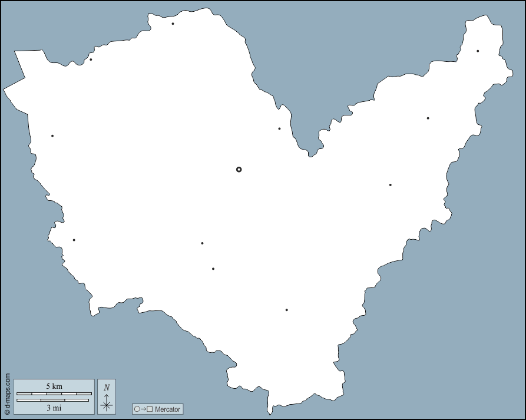Click the hollow ring capital marker
This screenshot has height=420, width=526.
[x=239, y=170]
